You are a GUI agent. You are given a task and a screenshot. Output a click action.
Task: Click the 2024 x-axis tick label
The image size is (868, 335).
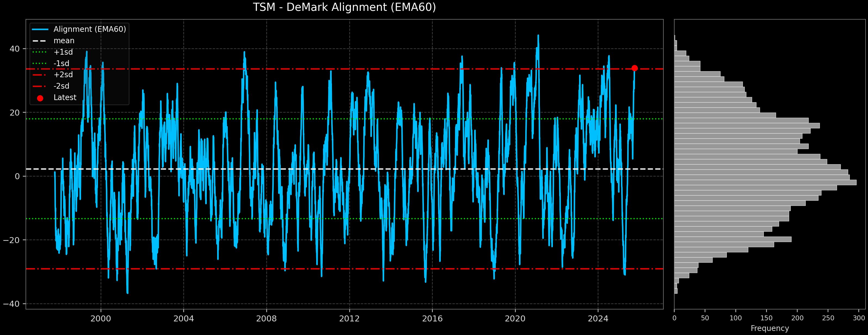coord(598,318)
